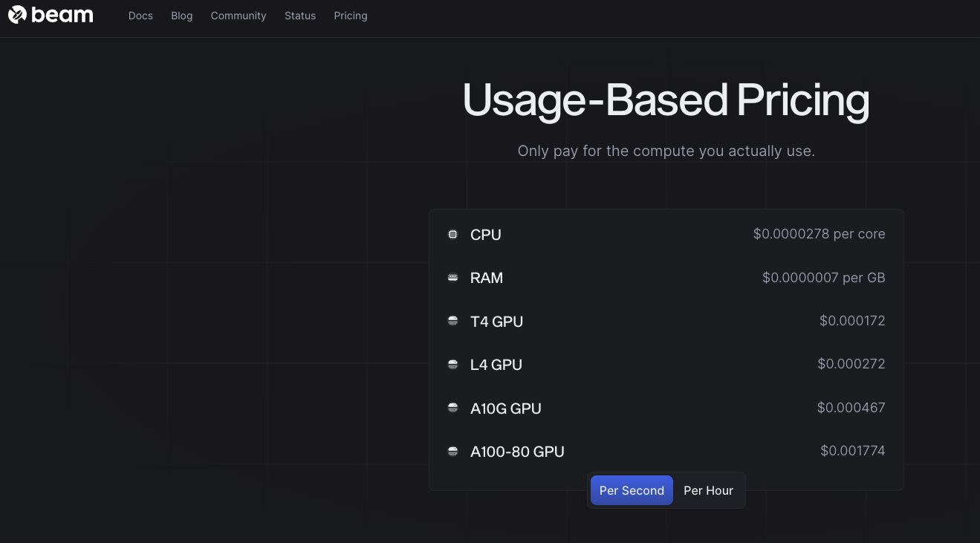
Task: Select the L4 GPU icon
Action: tap(453, 365)
